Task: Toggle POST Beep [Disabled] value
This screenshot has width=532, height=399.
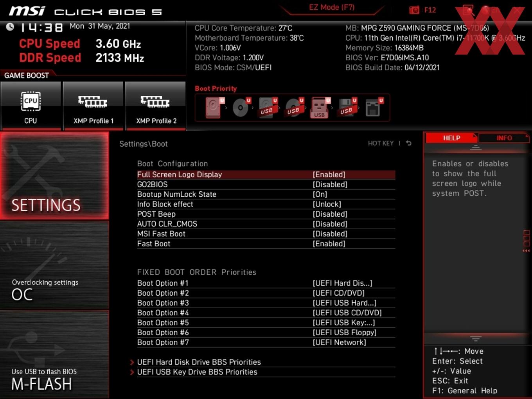Action: [x=330, y=214]
